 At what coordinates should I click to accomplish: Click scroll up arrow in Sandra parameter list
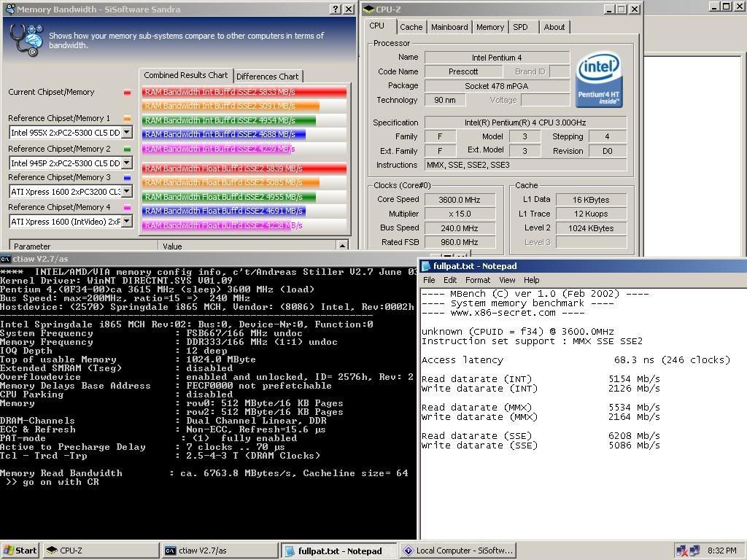click(x=342, y=246)
